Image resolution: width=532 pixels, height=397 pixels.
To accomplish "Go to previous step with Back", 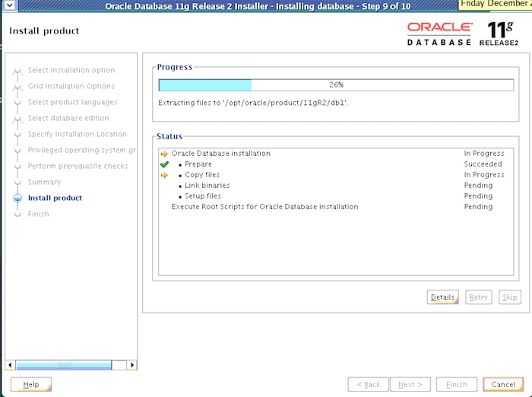I will click(368, 384).
